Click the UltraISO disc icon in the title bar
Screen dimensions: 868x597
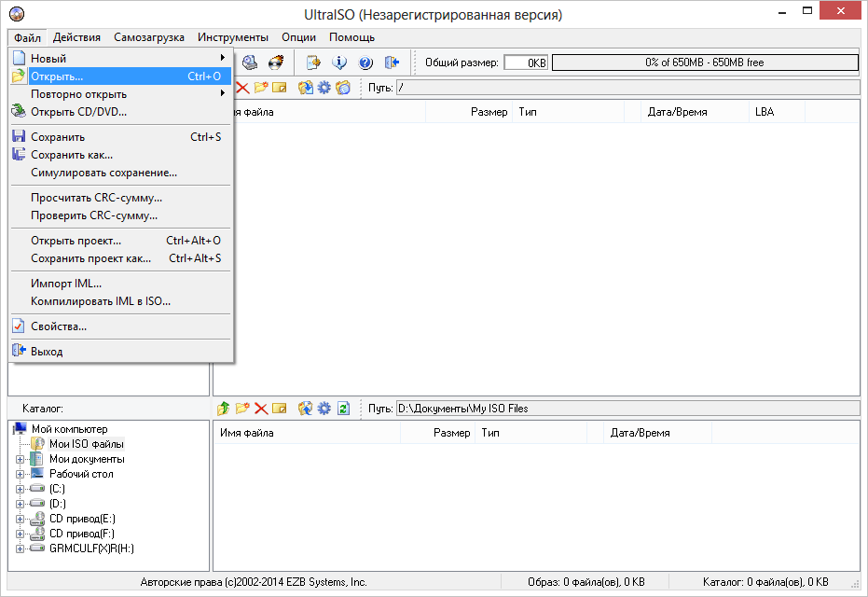pos(17,14)
